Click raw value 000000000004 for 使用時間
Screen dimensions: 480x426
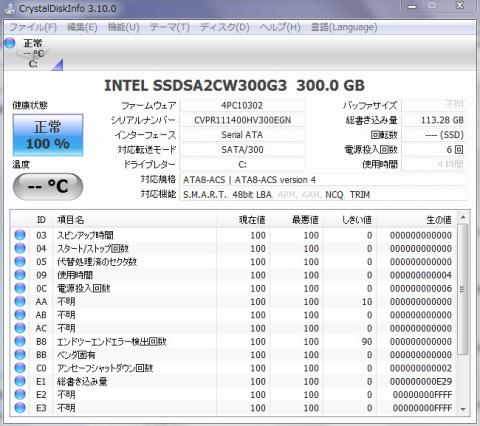[421, 275]
